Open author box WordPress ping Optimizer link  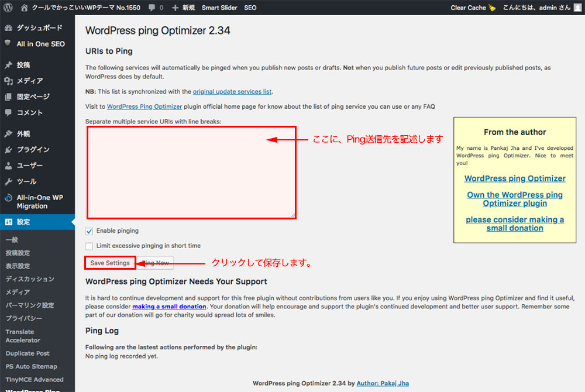515,178
